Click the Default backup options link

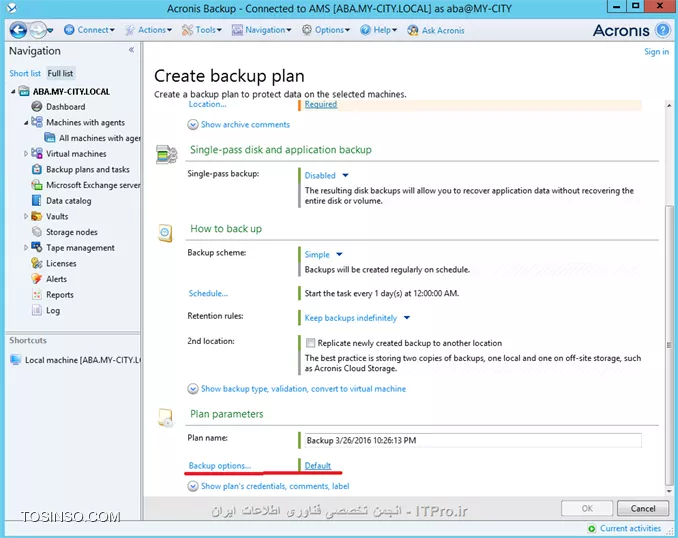(318, 466)
